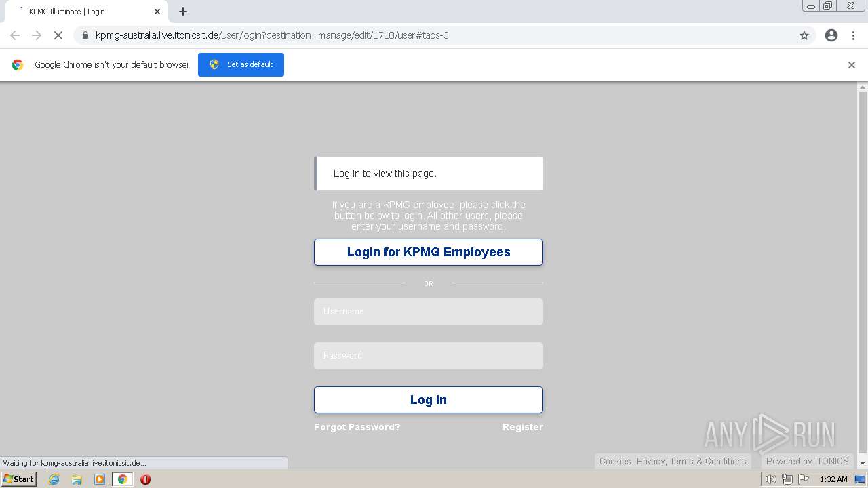The image size is (868, 488).
Task: Click the Show desktop button
Action: (x=861, y=479)
